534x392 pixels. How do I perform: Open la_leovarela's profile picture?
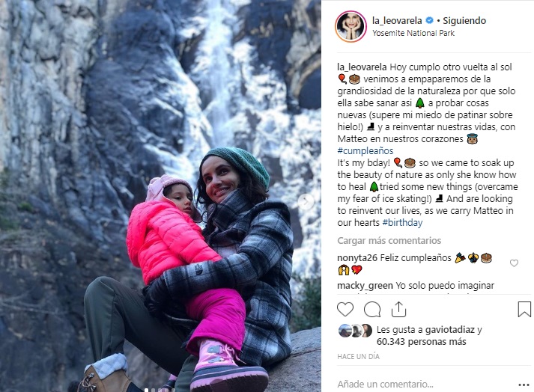tap(351, 26)
